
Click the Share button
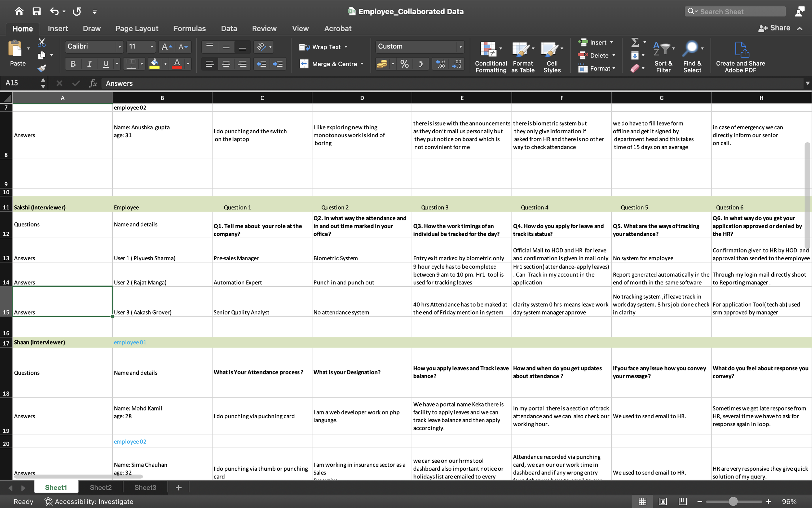774,28
